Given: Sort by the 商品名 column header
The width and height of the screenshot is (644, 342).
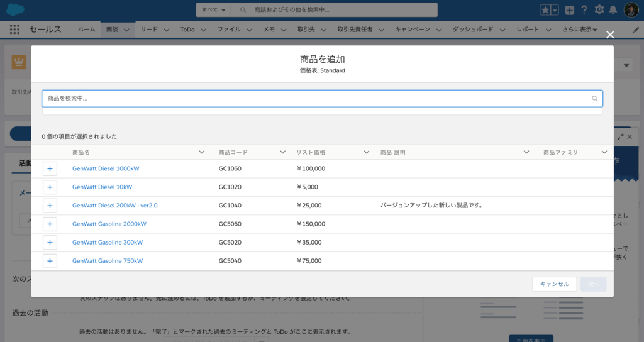Looking at the screenshot, I should click(81, 152).
